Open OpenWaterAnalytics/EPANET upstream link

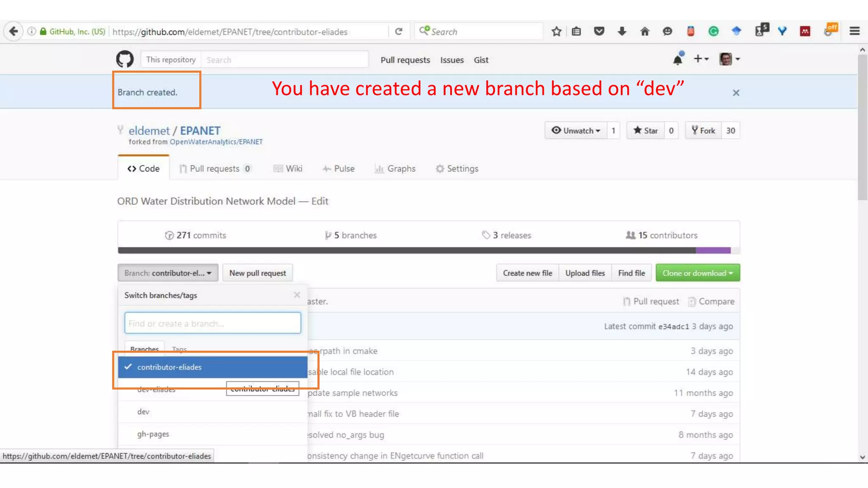coord(216,142)
